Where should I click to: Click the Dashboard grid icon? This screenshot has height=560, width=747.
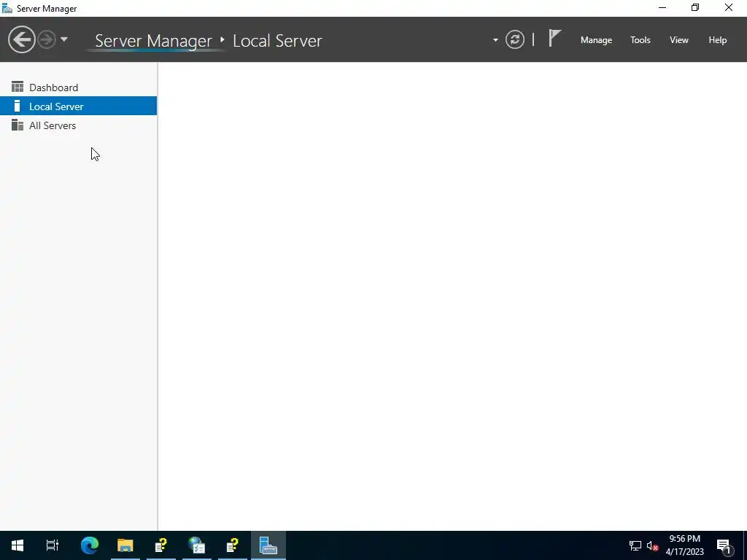(x=18, y=87)
